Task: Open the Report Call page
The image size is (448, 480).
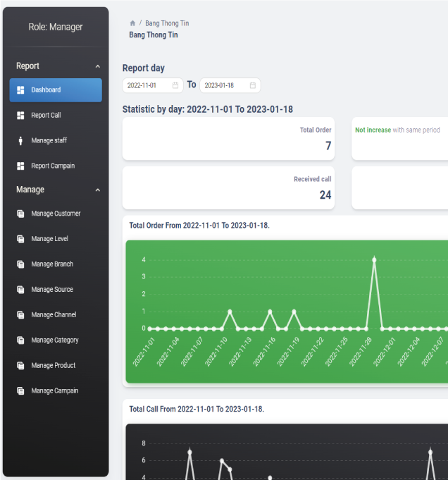Action: click(x=56, y=116)
